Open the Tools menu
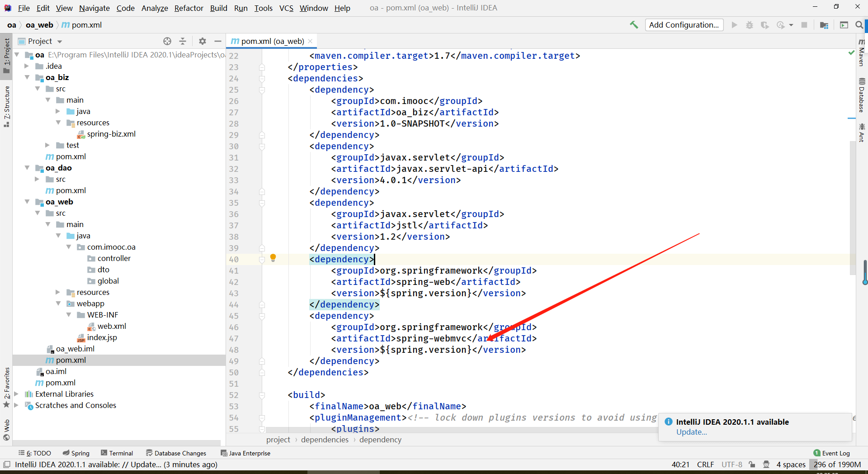 click(263, 8)
